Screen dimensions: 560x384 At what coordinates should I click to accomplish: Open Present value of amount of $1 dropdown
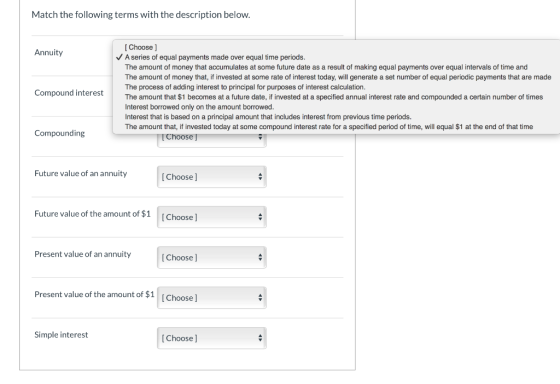click(212, 298)
